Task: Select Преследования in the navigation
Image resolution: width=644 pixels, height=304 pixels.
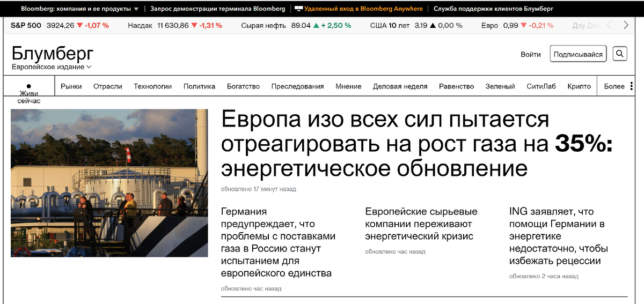Action: (298, 86)
